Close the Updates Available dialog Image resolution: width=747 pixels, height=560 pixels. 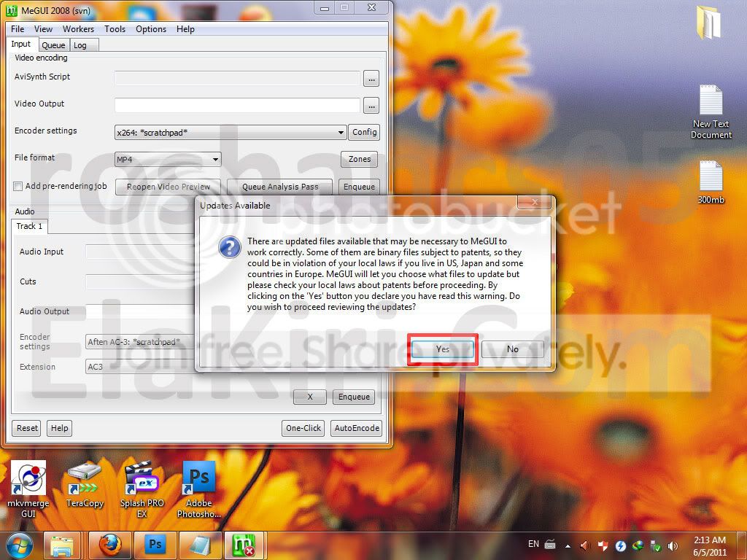tap(535, 203)
